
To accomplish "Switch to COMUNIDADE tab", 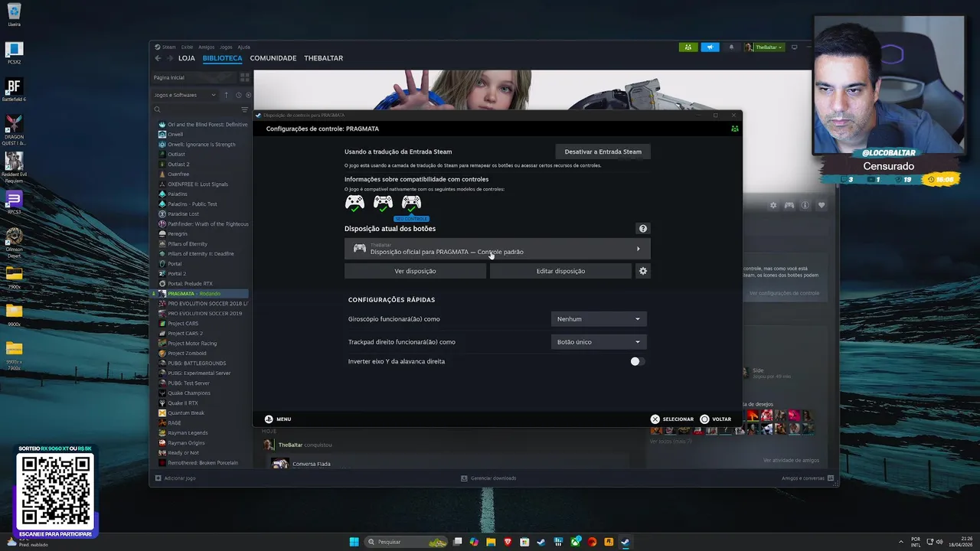I will [273, 58].
